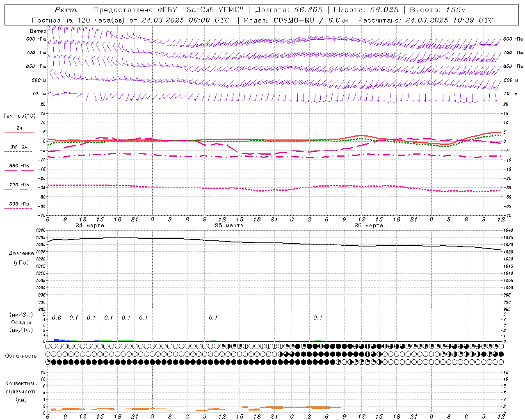Click the "Модель COSMO-RU / 6.6км" label

296,20
